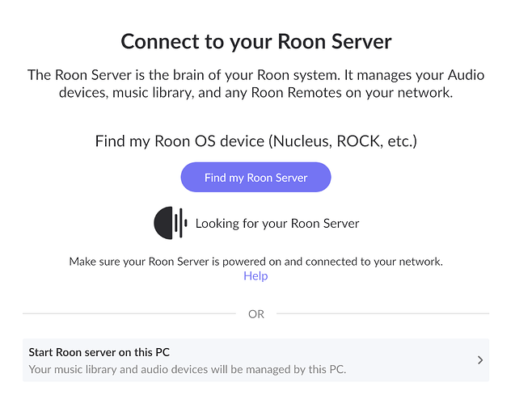
Task: Open the Help link
Action: coord(255,276)
